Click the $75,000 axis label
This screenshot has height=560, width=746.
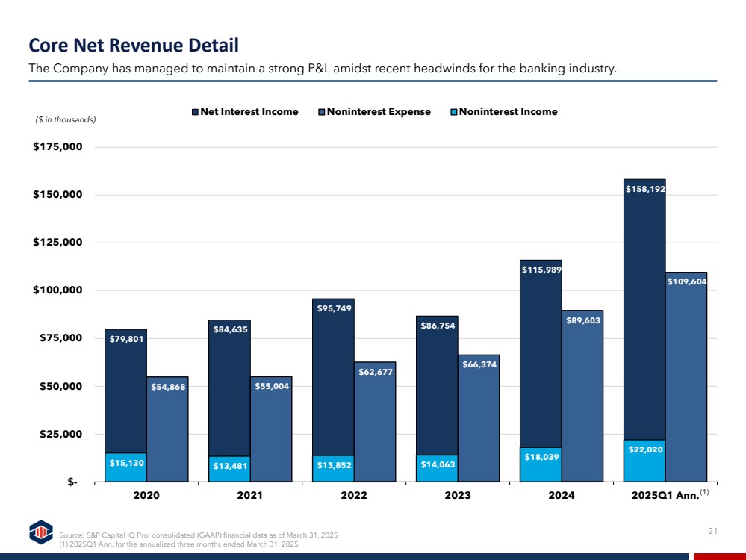point(61,337)
